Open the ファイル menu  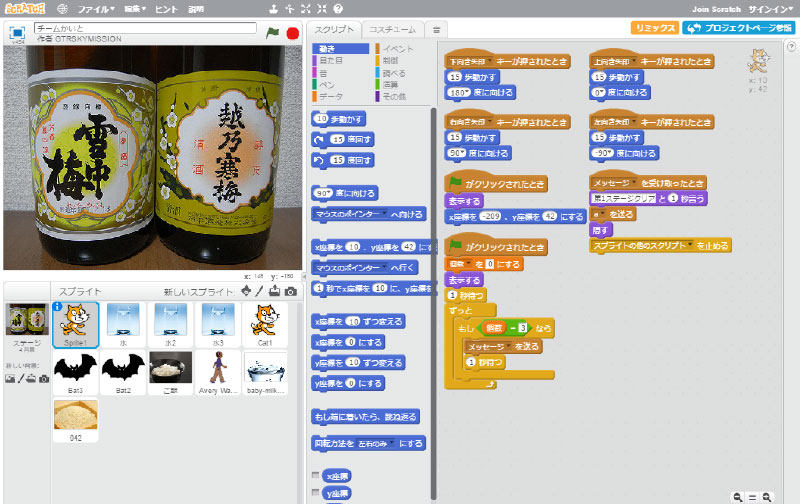coord(96,9)
